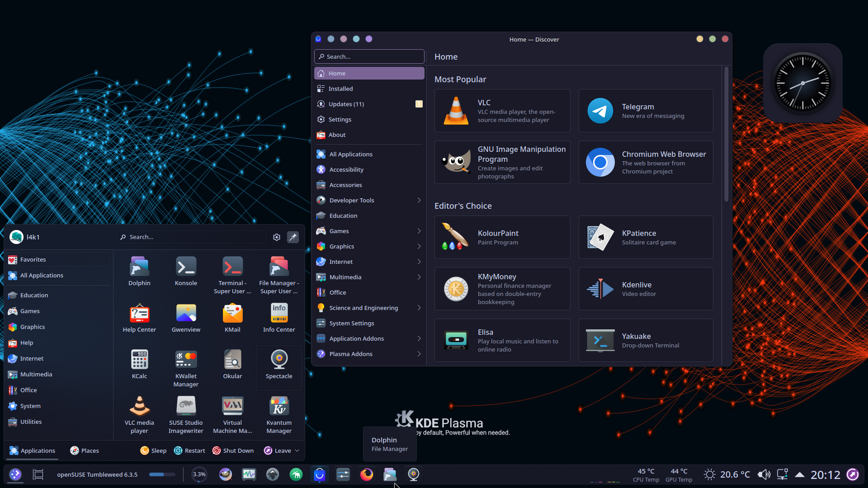Open About page in Discover
This screenshot has height=488, width=868.
(369, 135)
